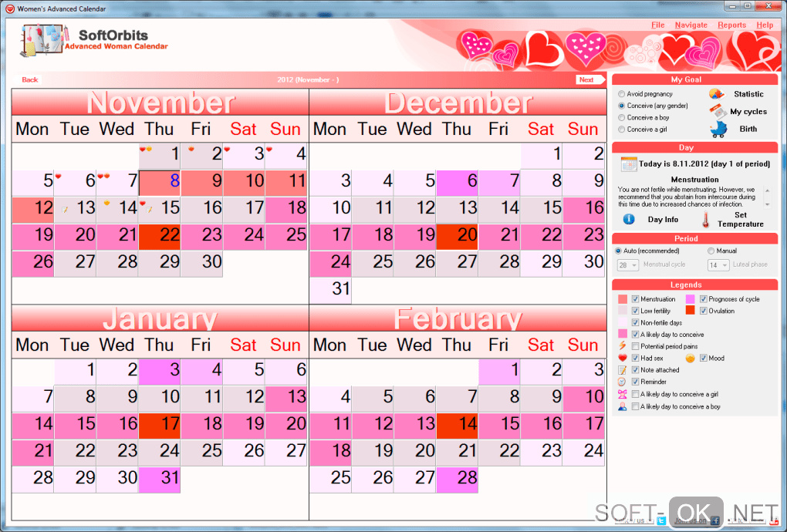Click the mood icon on November 2
Image resolution: width=787 pixels, height=532 pixels.
click(x=191, y=150)
